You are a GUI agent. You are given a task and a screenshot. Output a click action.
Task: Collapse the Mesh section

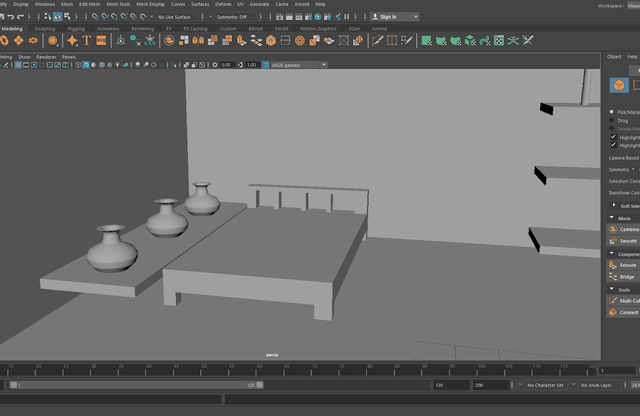tap(611, 218)
